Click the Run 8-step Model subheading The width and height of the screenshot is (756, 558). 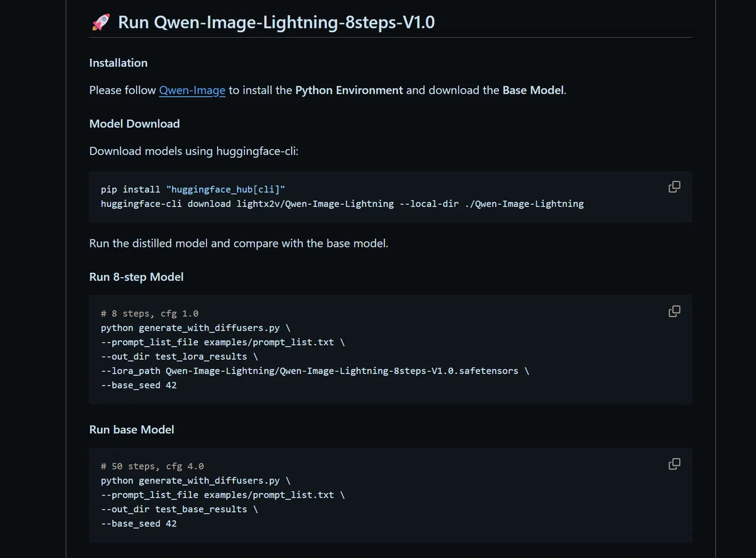(x=137, y=277)
